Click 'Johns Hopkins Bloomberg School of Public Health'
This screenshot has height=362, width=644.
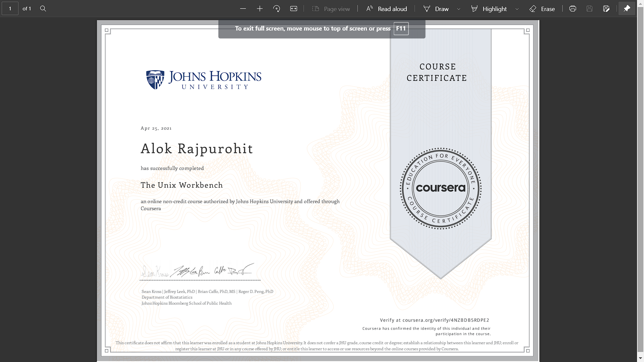click(x=186, y=303)
